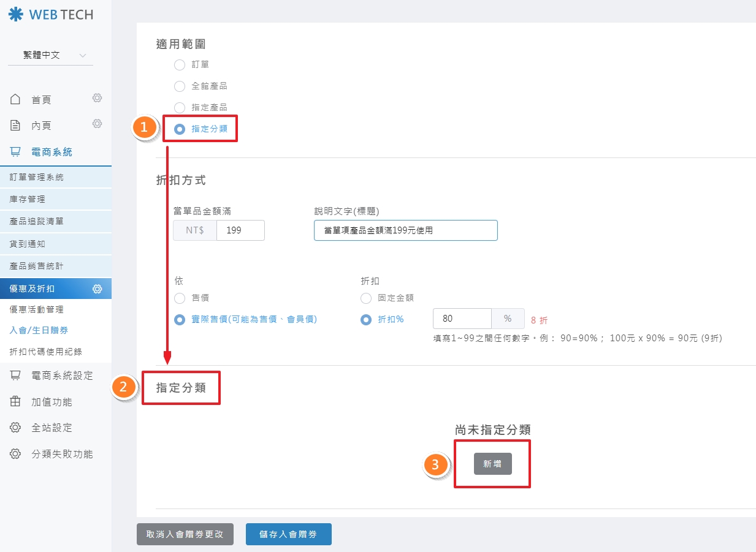Click the gift icon for 加值功能
The height and width of the screenshot is (552, 756).
point(16,402)
